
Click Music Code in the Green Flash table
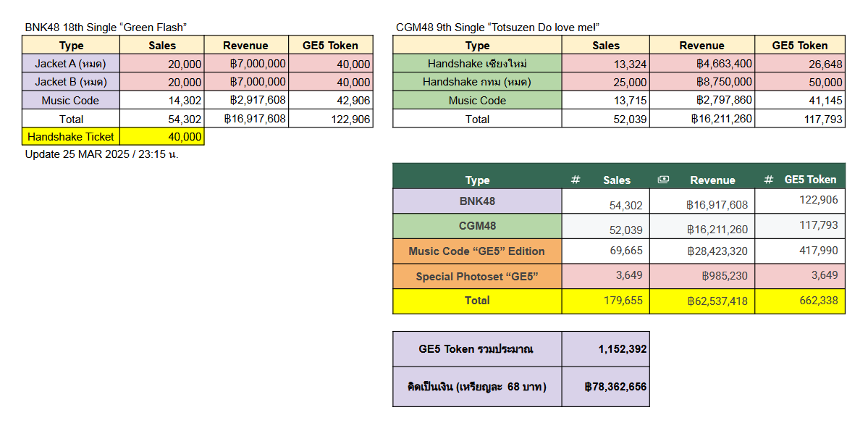[x=71, y=100]
